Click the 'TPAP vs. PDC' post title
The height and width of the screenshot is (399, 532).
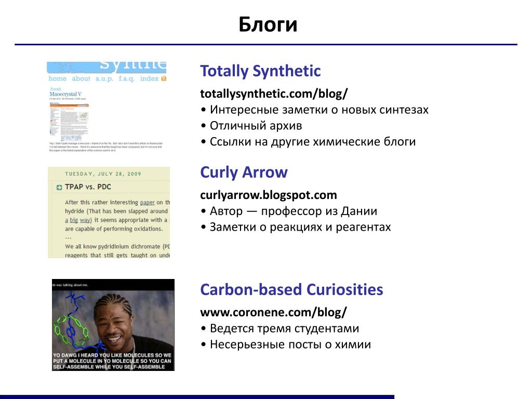(x=88, y=187)
